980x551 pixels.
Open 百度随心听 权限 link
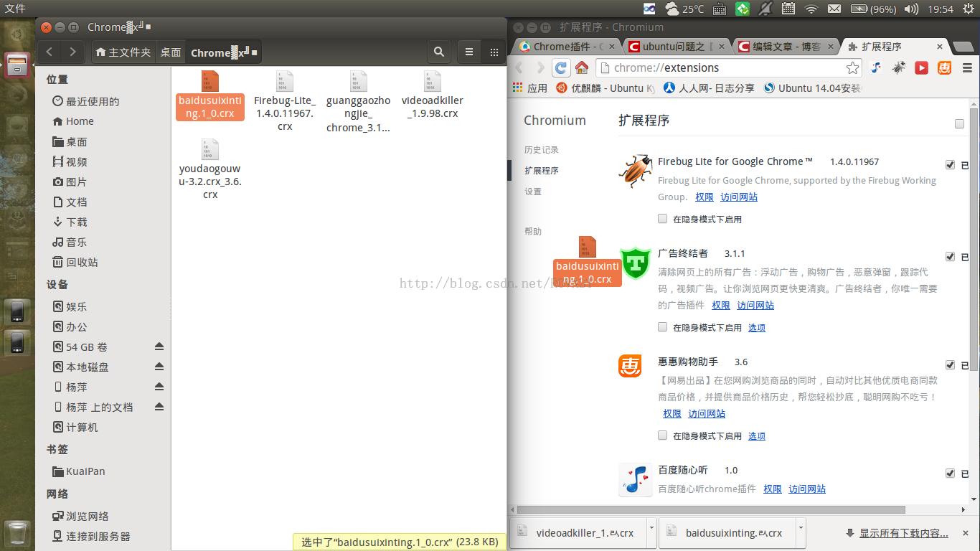pyautogui.click(x=773, y=489)
